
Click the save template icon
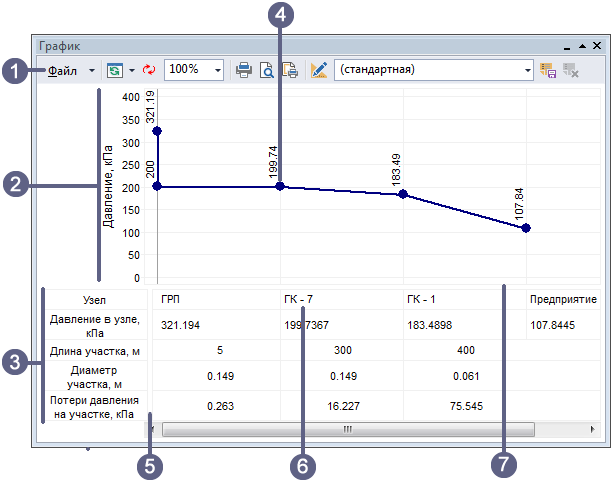tap(548, 70)
